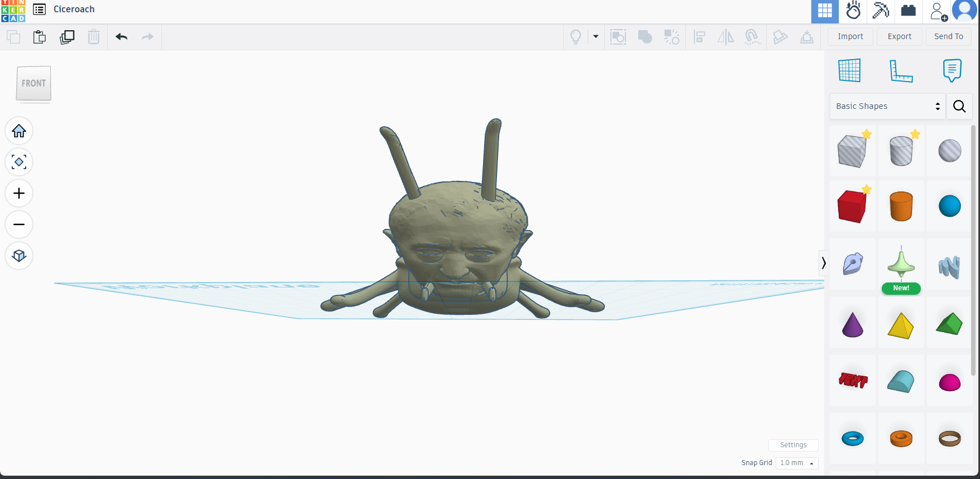980x479 pixels.
Task: Select the red Box shape
Action: point(852,206)
